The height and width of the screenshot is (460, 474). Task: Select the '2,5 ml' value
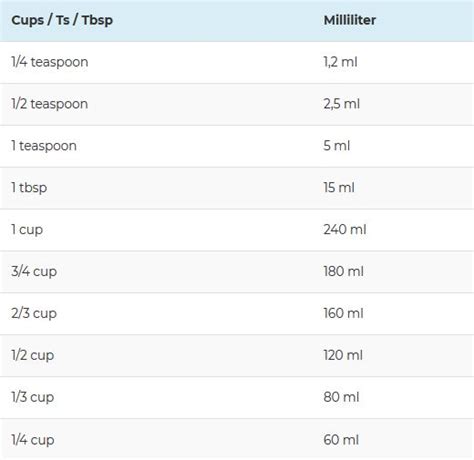(x=342, y=104)
